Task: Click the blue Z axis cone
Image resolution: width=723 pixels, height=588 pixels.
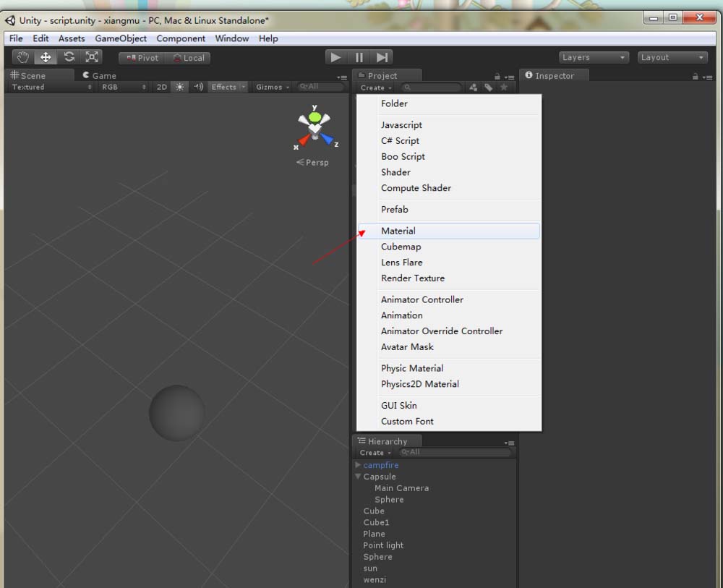Action: tap(328, 139)
